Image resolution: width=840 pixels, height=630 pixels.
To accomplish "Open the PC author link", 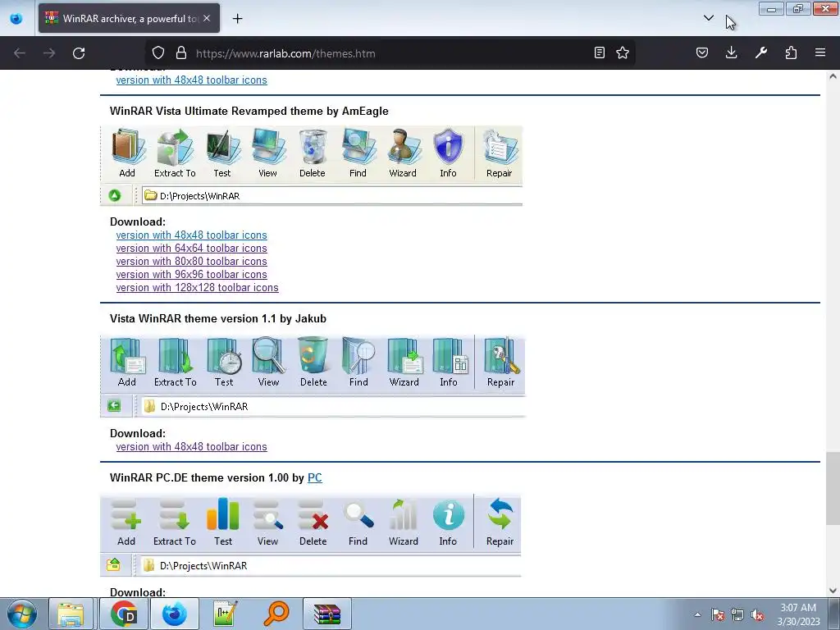I will pos(314,478).
